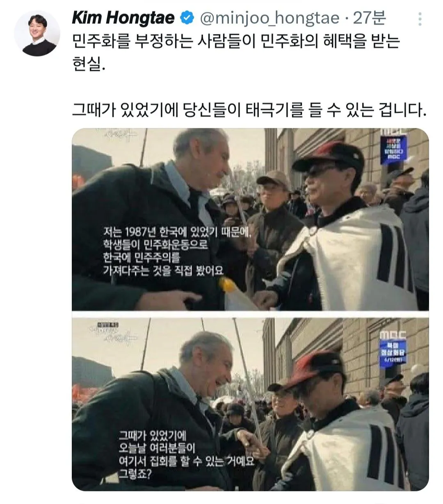This screenshot has height=504, width=443.
Task: Click tweet line about 태극기를 들 수 있는
Action: [x=249, y=110]
